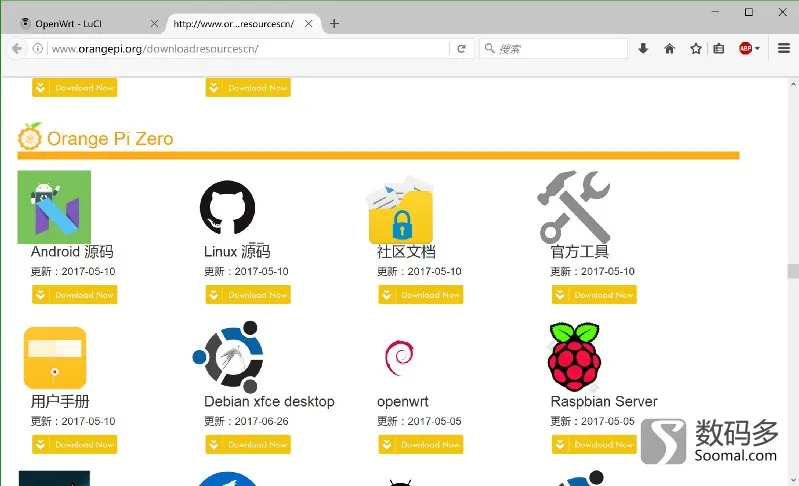799x486 pixels.
Task: Open the Raspbian Server raspberry icon
Action: point(574,357)
